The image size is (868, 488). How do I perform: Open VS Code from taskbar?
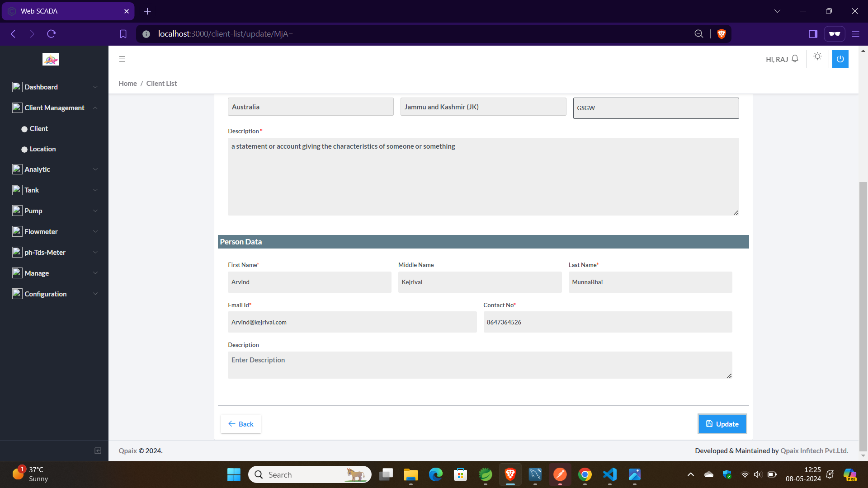(609, 474)
